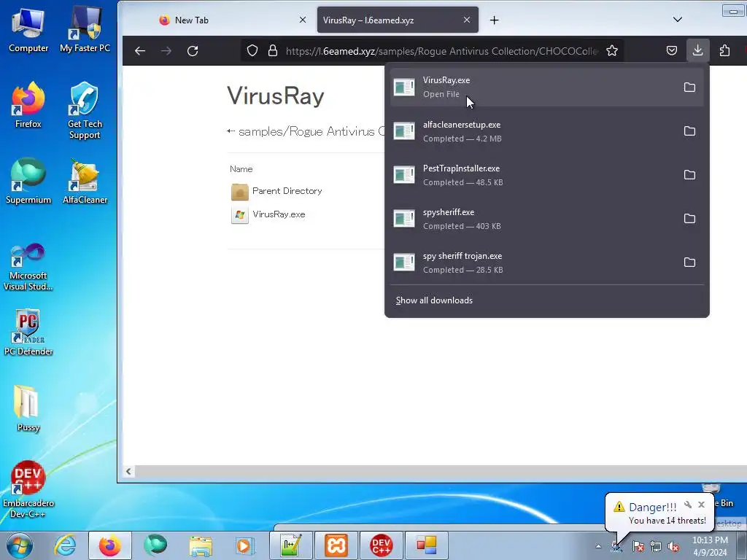Toggle the Downloads toolbar button

(x=698, y=50)
